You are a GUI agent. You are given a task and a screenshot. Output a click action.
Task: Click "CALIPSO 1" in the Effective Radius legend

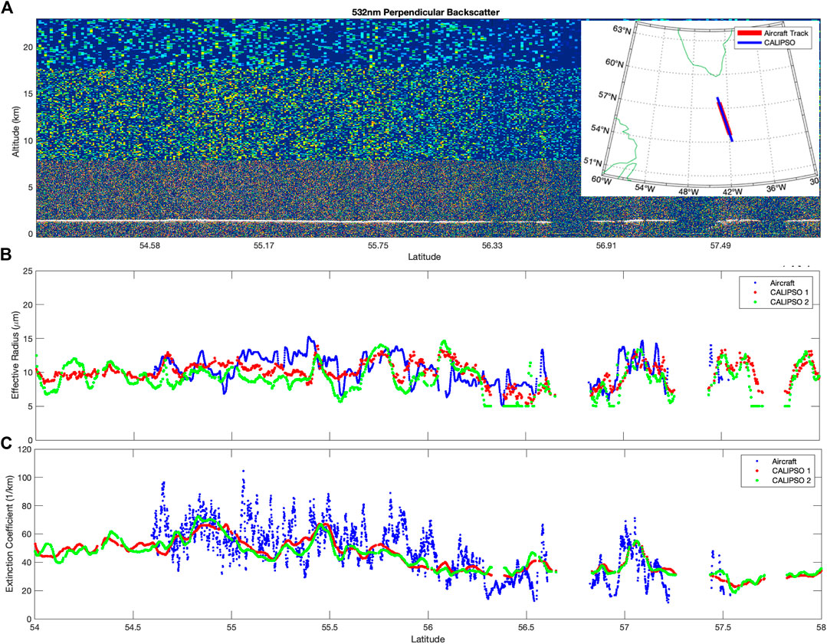coord(789,293)
